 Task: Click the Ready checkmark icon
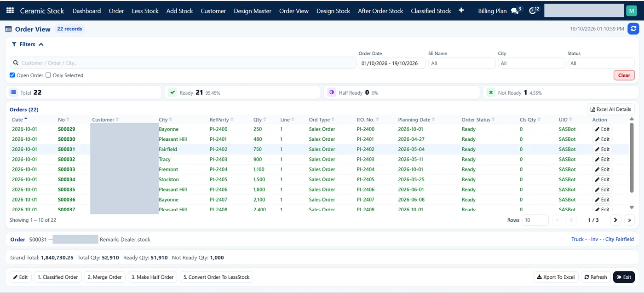pos(172,92)
